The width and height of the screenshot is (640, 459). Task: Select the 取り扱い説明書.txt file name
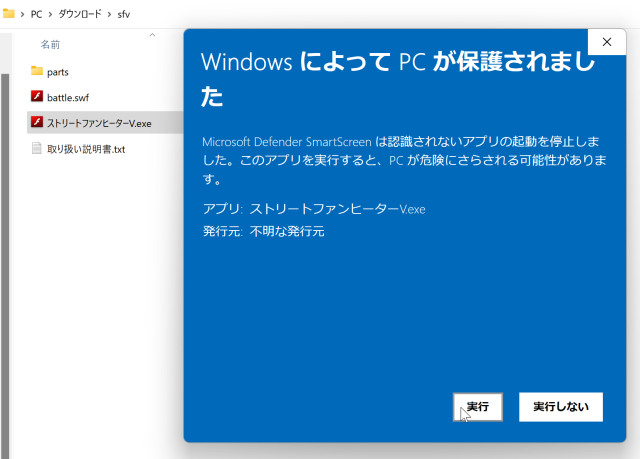click(x=85, y=149)
